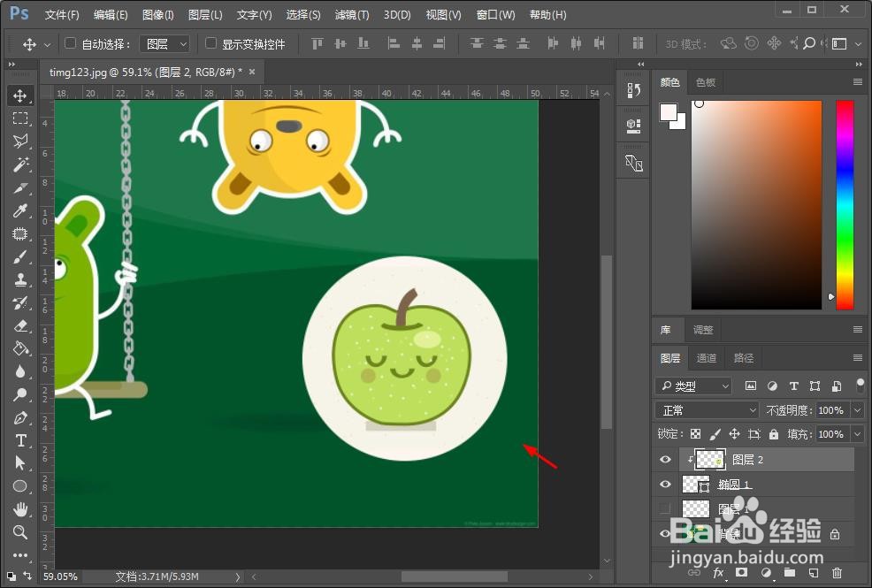The height and width of the screenshot is (588, 872).
Task: Select the Magic Wand tool
Action: pyautogui.click(x=20, y=164)
